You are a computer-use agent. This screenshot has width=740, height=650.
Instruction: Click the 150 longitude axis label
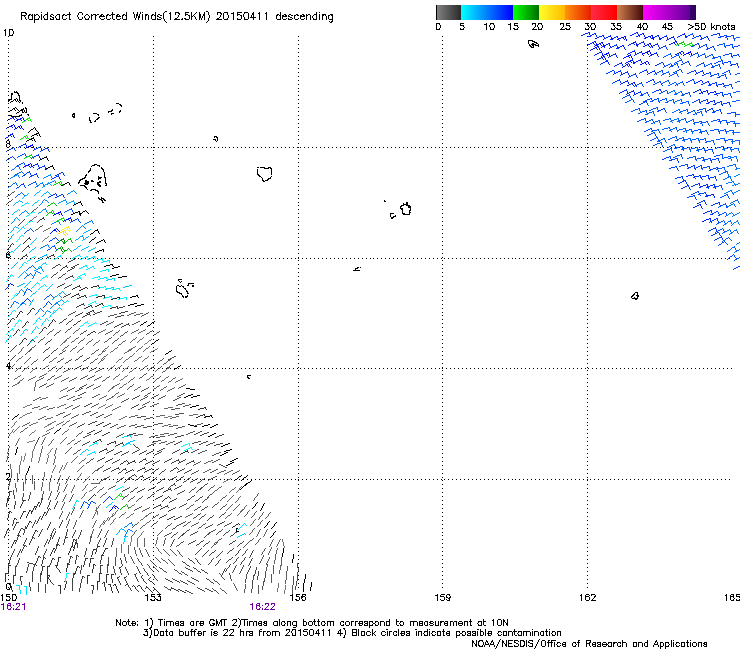click(8, 598)
